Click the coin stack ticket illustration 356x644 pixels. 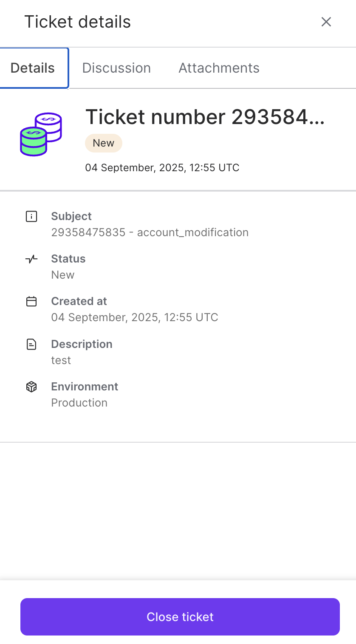[x=40, y=134]
